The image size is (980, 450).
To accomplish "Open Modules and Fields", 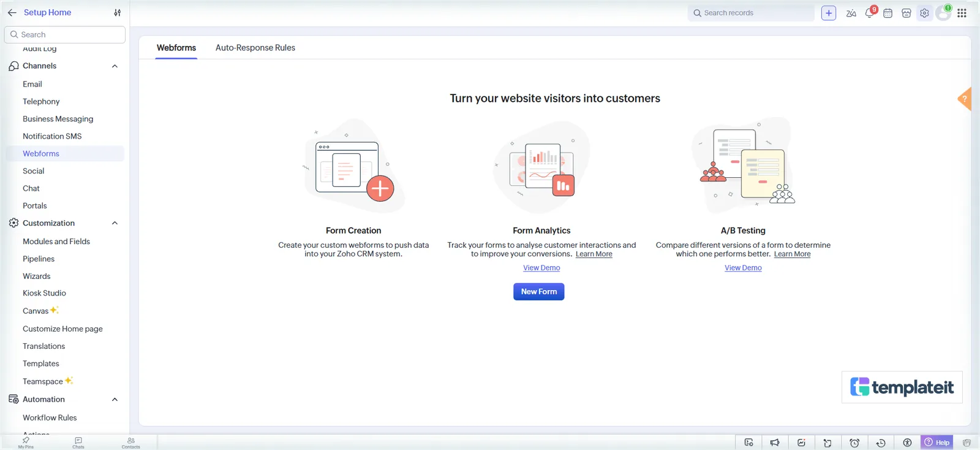I will pyautogui.click(x=56, y=242).
